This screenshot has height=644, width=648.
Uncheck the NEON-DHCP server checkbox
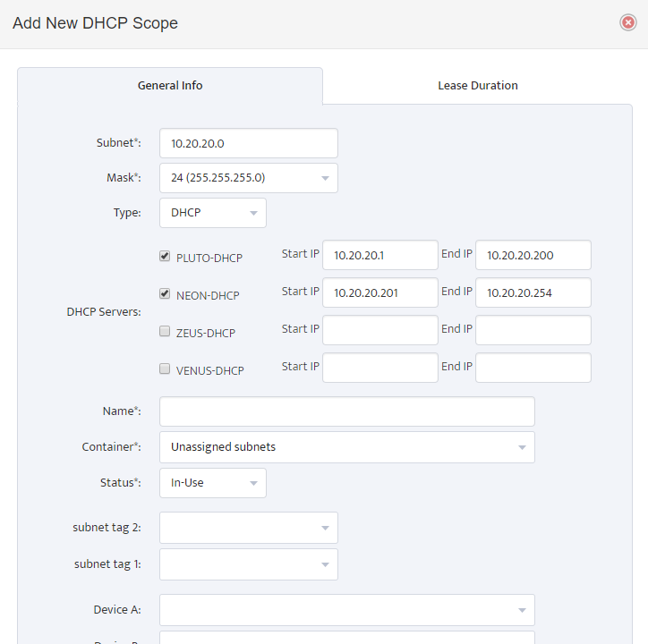[165, 293]
